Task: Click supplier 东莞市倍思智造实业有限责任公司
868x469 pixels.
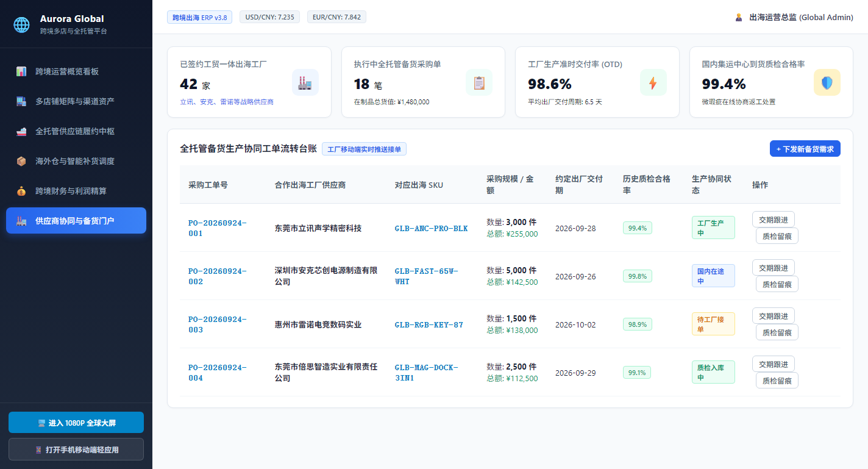Action: tap(326, 373)
